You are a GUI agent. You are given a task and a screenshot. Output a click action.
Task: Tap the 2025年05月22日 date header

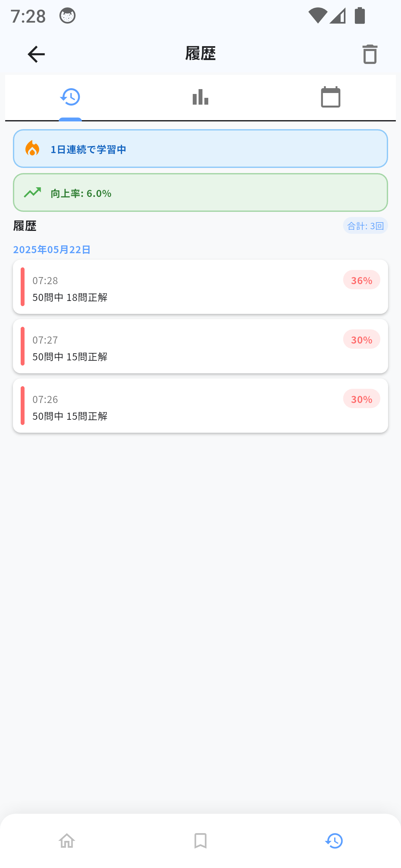point(52,249)
